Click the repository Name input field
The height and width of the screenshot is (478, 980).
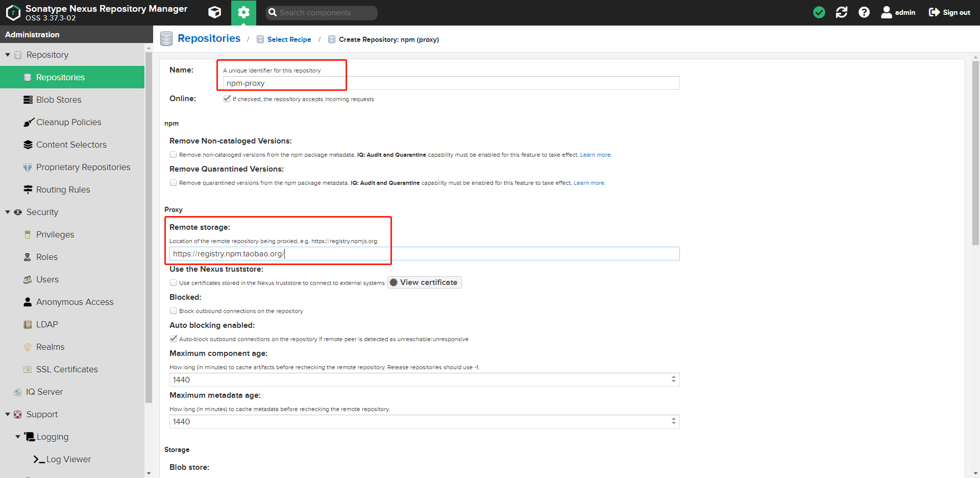(x=451, y=83)
